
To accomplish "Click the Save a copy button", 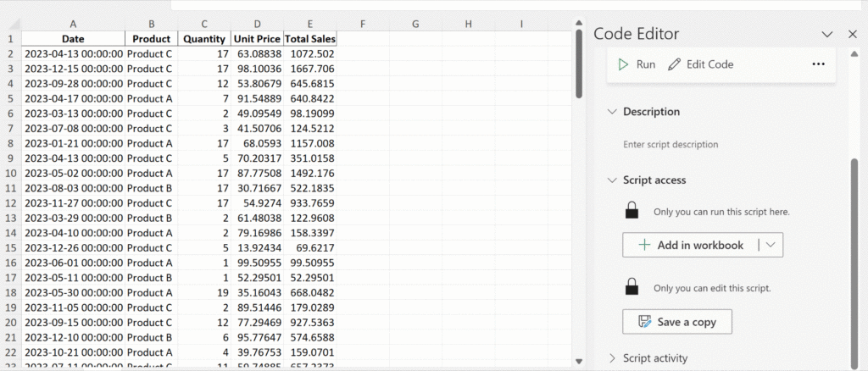I will [x=676, y=322].
